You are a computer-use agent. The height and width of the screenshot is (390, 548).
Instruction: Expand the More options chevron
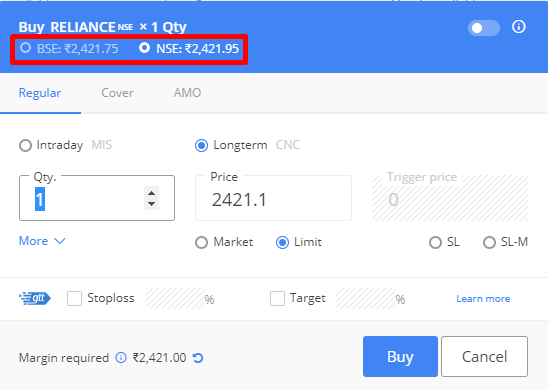(x=42, y=241)
